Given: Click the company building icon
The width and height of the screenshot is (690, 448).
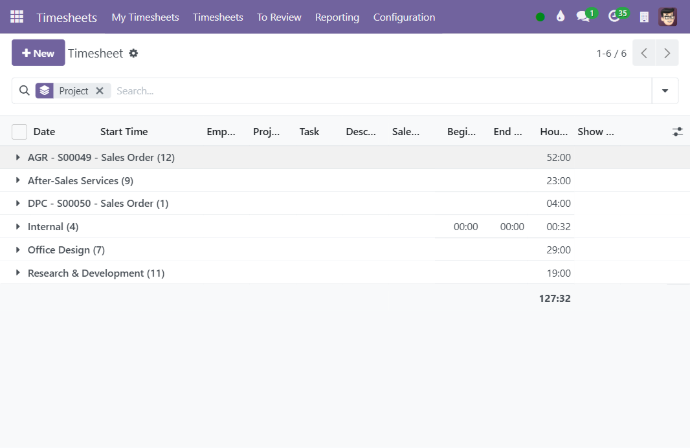Looking at the screenshot, I should point(644,17).
